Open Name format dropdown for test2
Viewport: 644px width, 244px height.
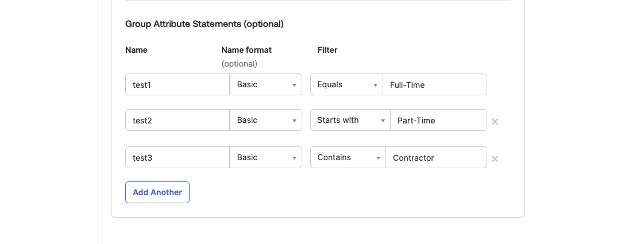[266, 120]
